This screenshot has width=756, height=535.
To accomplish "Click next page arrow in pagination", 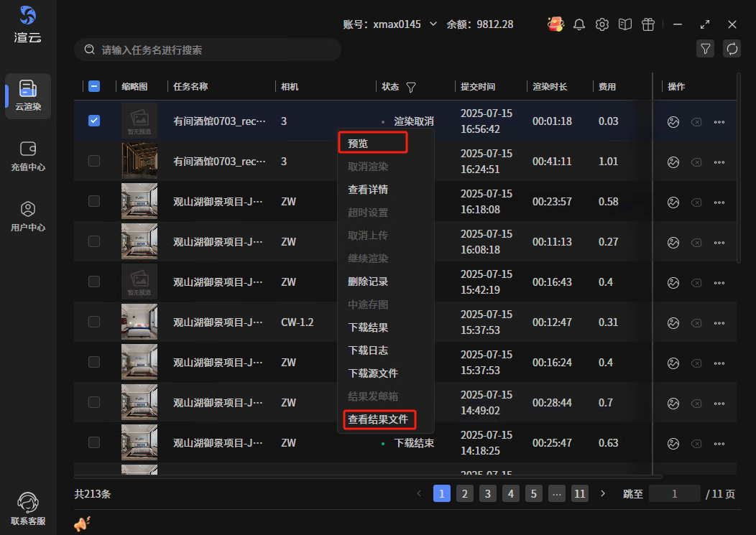I will [603, 493].
